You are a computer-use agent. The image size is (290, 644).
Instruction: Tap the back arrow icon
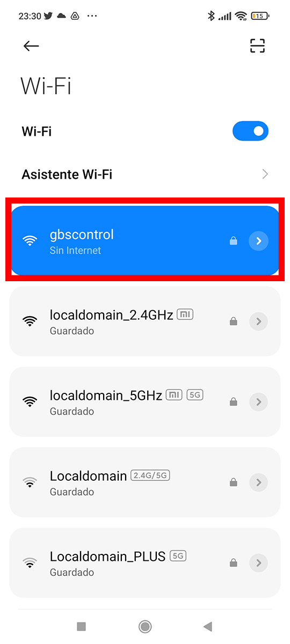click(31, 46)
